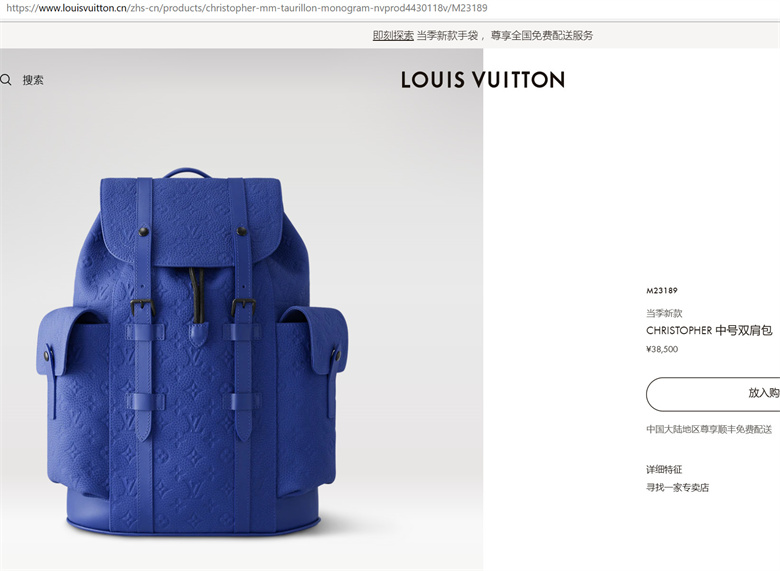This screenshot has height=571, width=780.
Task: Select the CHRISTOPHER 中号双肩包 product title
Action: pos(709,330)
